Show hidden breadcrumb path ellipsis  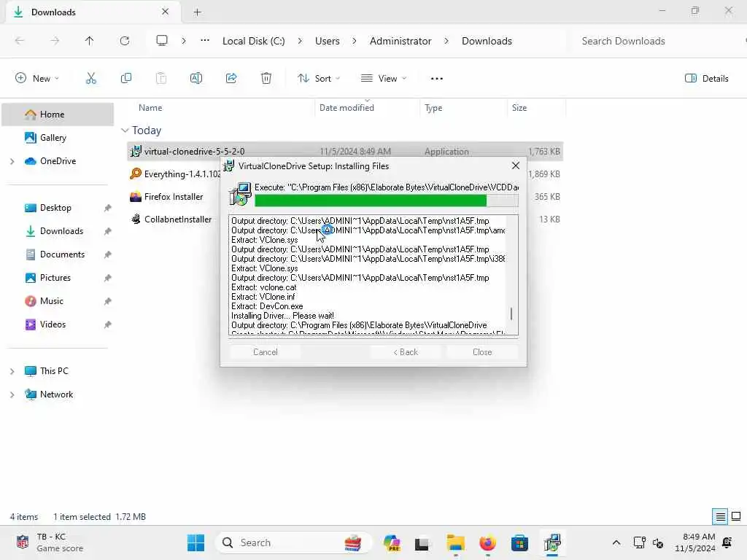(x=205, y=41)
